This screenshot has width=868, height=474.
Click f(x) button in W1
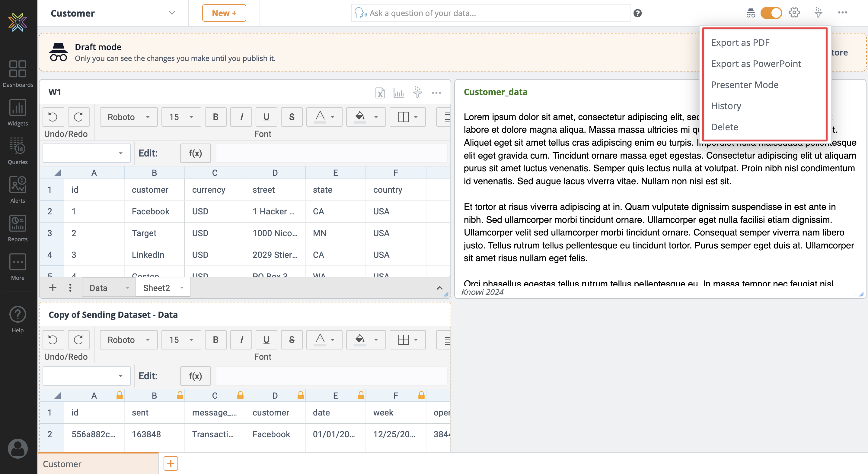click(195, 153)
